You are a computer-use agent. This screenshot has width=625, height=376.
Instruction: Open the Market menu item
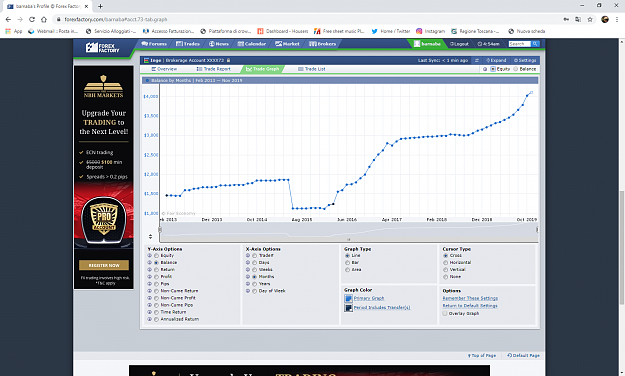click(287, 44)
